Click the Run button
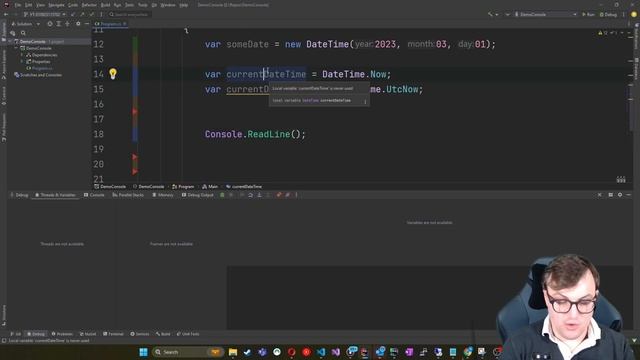 point(588,14)
